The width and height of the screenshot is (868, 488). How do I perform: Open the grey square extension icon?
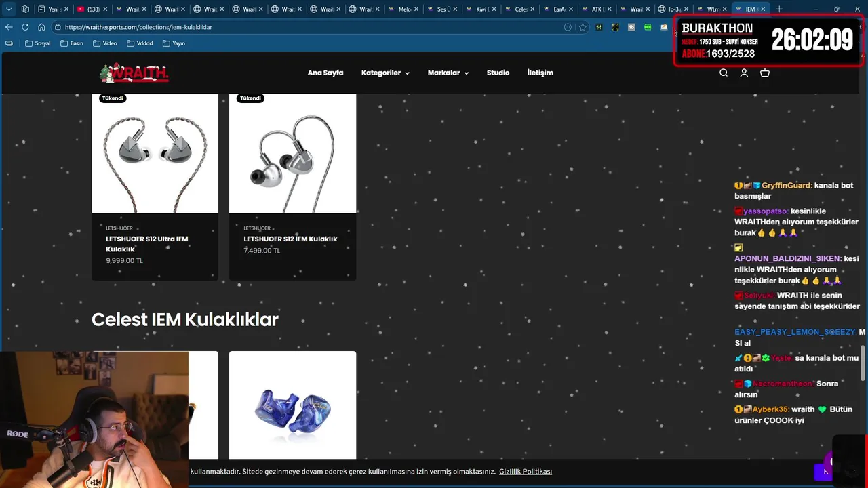tap(631, 27)
